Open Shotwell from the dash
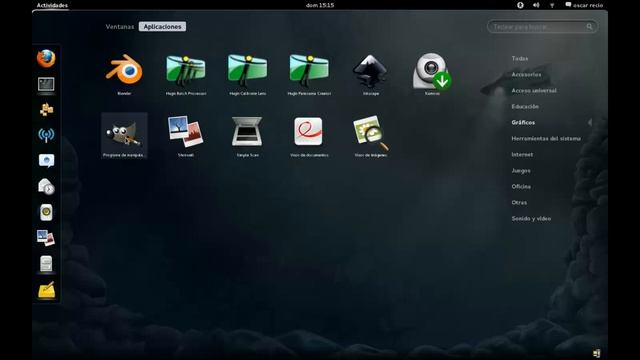 coord(46,238)
